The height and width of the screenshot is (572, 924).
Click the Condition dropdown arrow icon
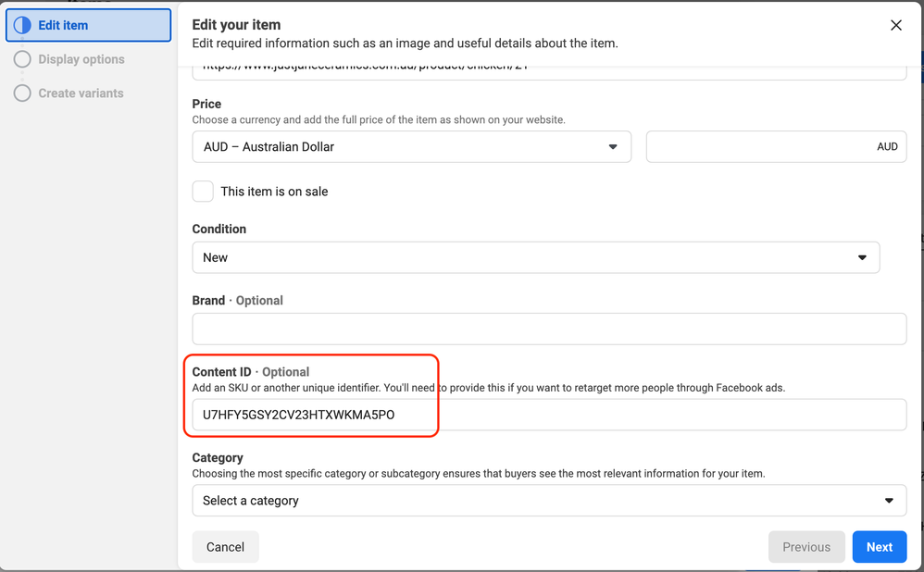point(862,257)
